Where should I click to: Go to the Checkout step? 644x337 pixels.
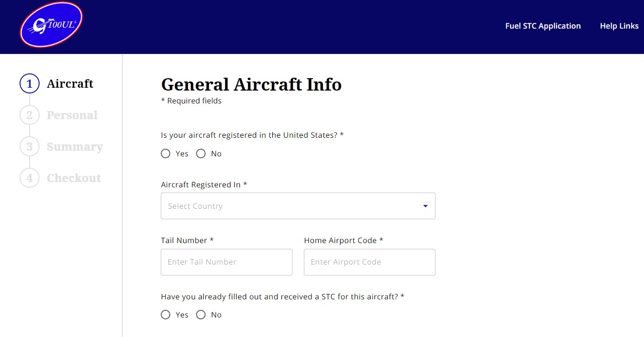click(x=74, y=178)
